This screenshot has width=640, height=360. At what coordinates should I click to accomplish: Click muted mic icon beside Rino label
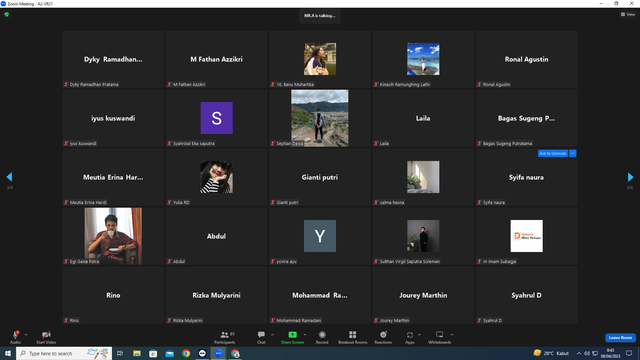pyautogui.click(x=66, y=320)
